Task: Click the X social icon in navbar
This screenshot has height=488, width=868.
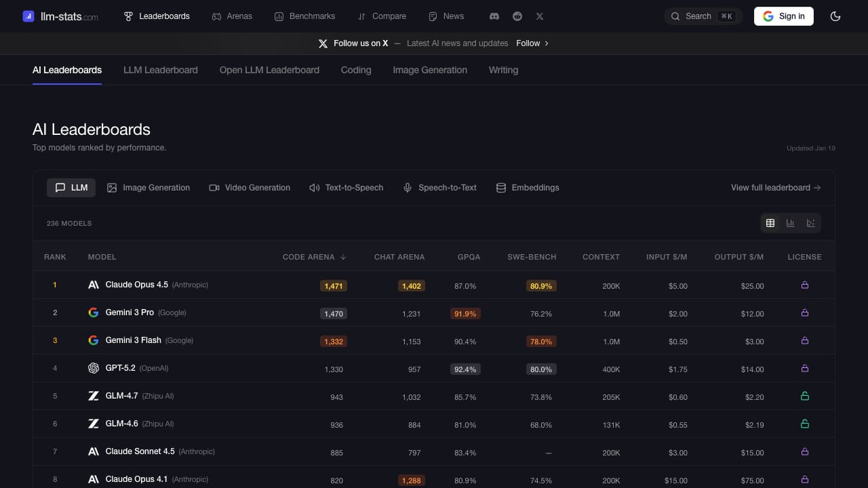Action: pos(540,16)
